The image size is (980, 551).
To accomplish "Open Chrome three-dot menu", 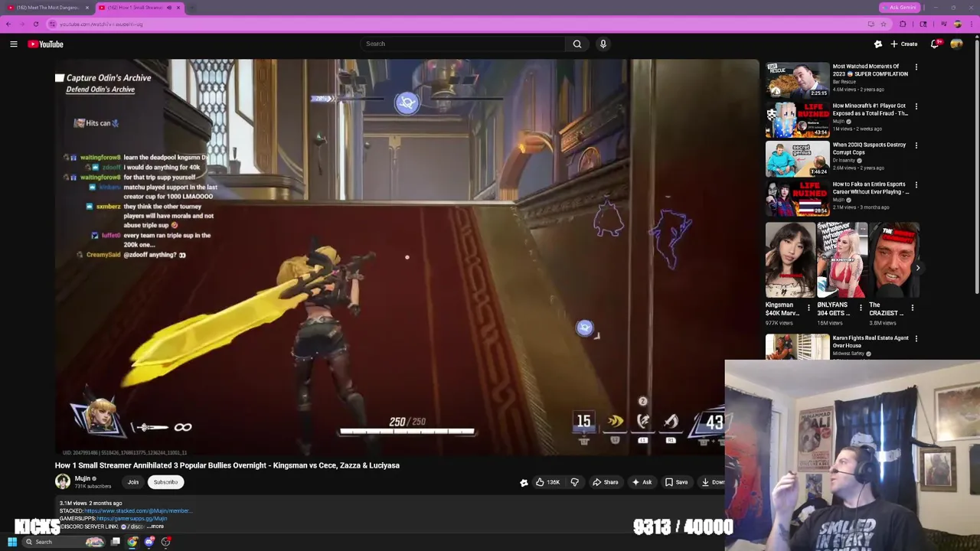I will 973,24.
